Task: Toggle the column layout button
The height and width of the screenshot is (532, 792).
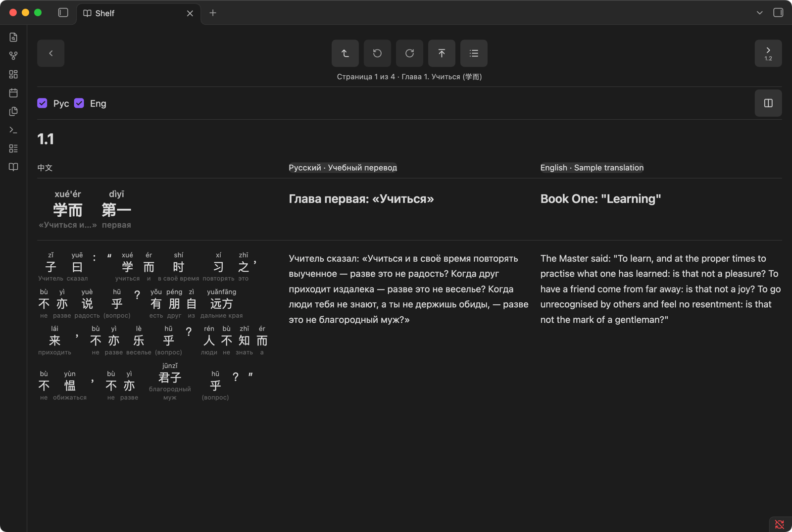Action: [768, 103]
